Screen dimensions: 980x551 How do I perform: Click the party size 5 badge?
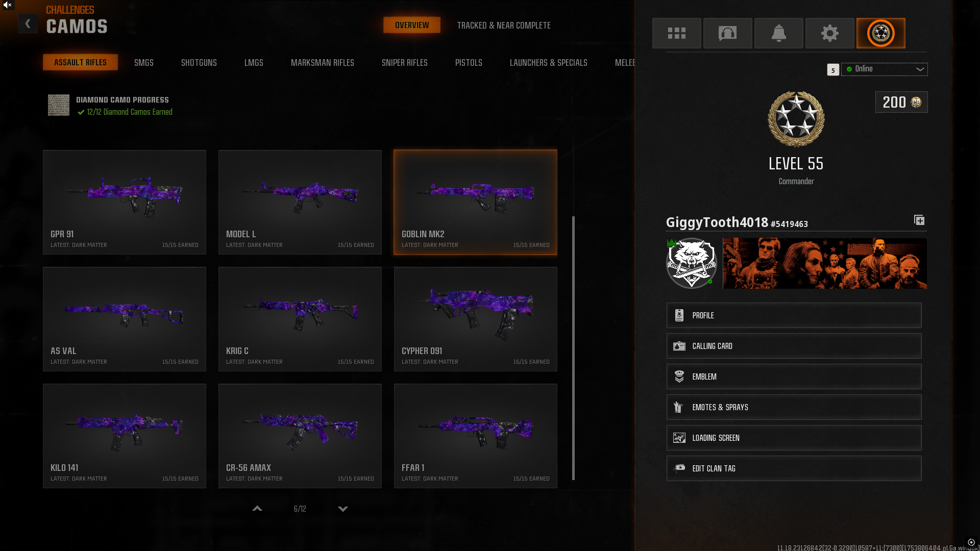click(x=833, y=70)
